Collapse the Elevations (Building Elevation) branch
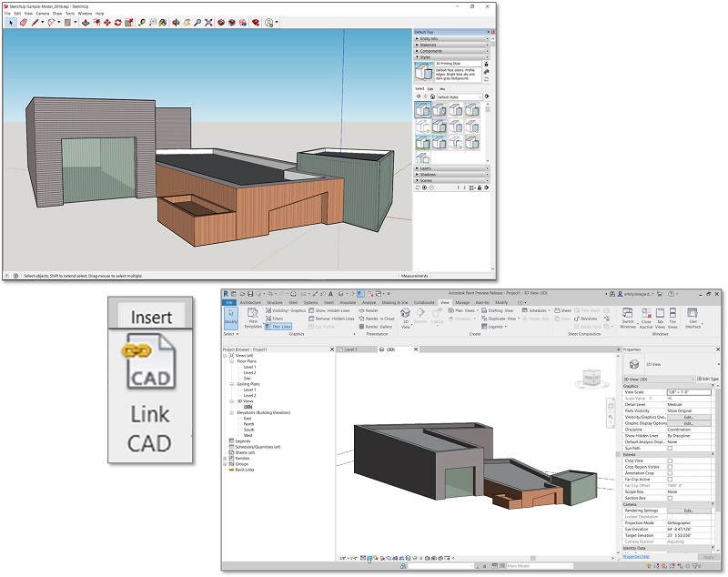The width and height of the screenshot is (728, 577). click(230, 412)
